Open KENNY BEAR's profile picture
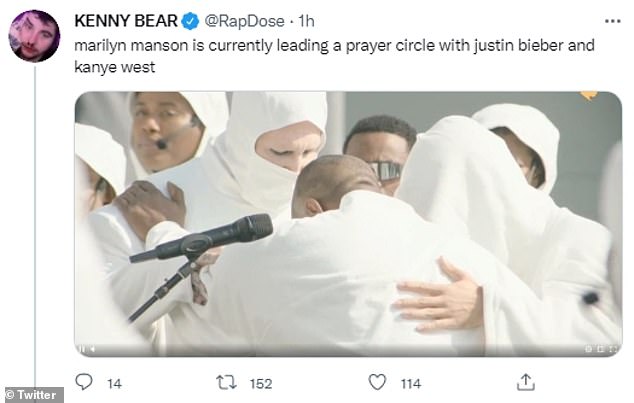This screenshot has width=634, height=403. coord(35,35)
